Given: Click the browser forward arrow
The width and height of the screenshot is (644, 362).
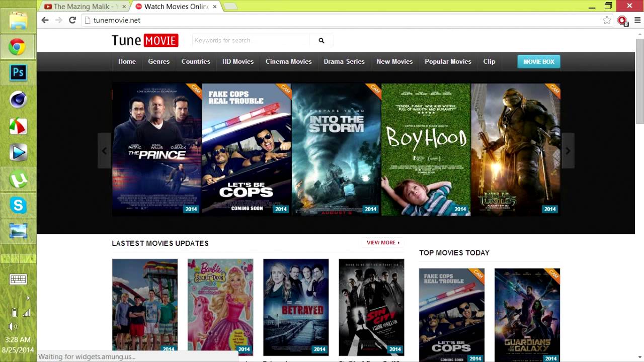Looking at the screenshot, I should click(x=58, y=20).
